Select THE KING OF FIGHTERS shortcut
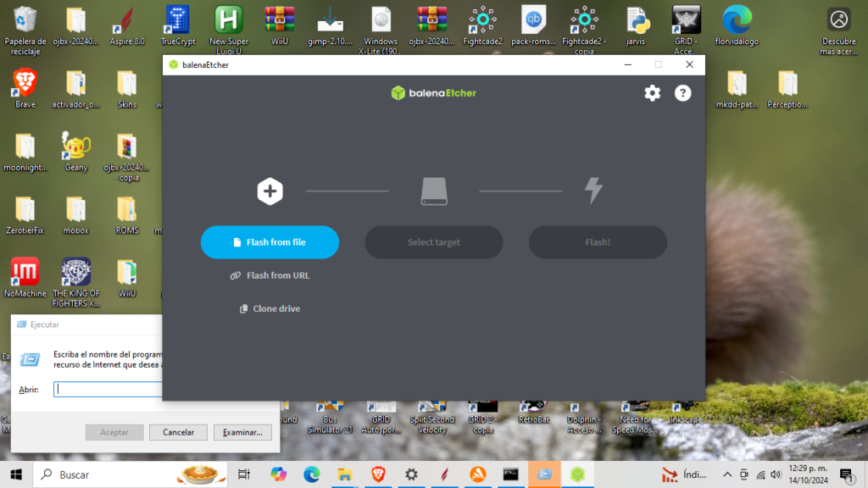Viewport: 868px width, 488px height. point(75,282)
